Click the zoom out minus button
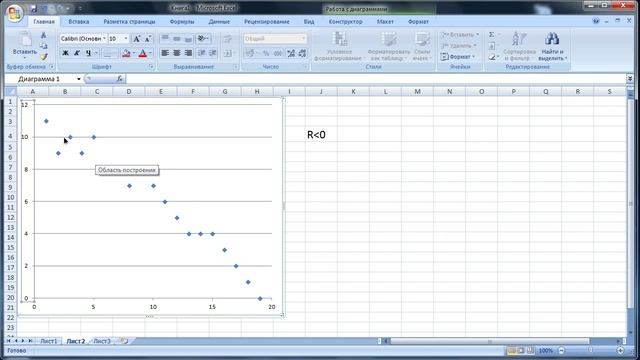The height and width of the screenshot is (360, 640). [562, 351]
